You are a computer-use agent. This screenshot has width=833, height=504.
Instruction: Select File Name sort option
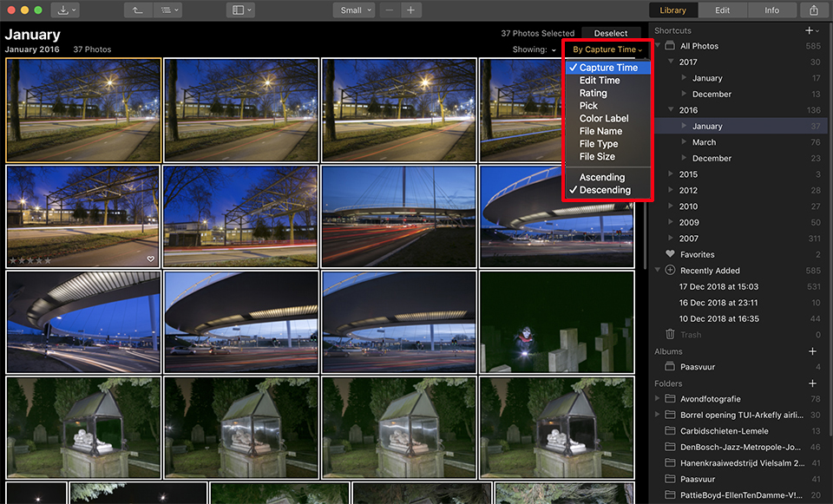click(x=607, y=131)
